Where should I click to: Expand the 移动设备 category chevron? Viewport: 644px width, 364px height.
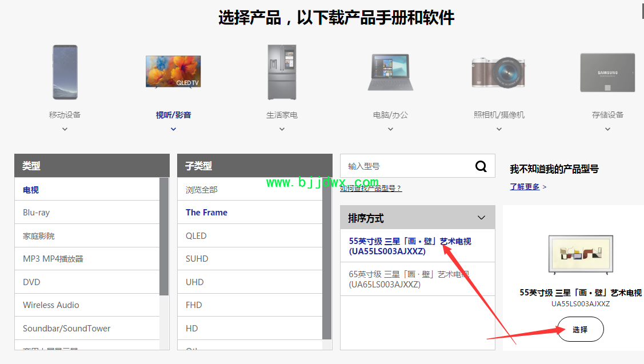tap(65, 129)
